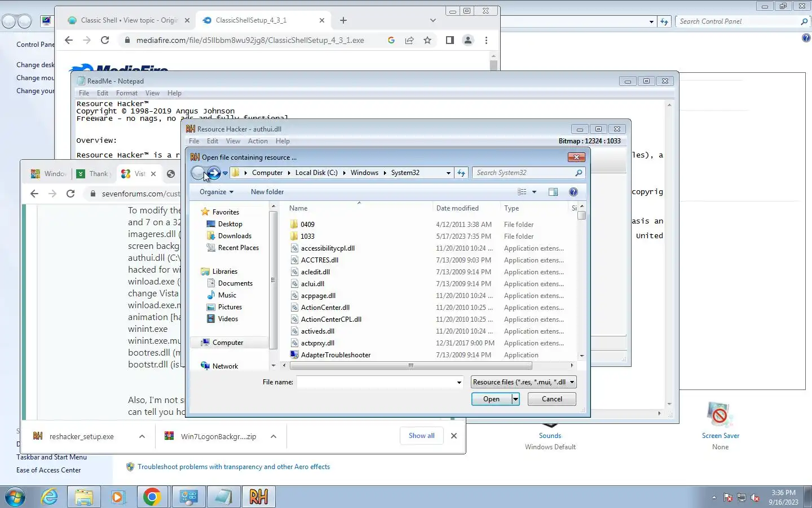Open Action menu in Resource Hacker

pos(258,141)
